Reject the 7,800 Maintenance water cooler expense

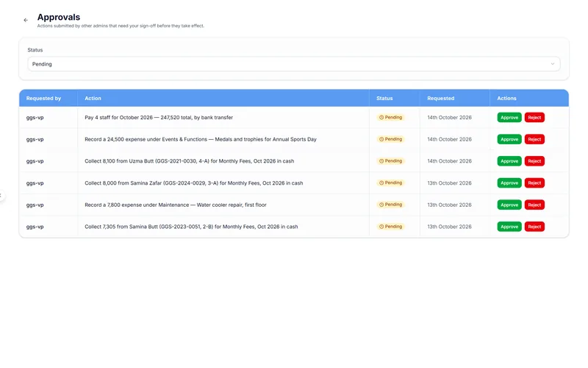click(x=534, y=205)
